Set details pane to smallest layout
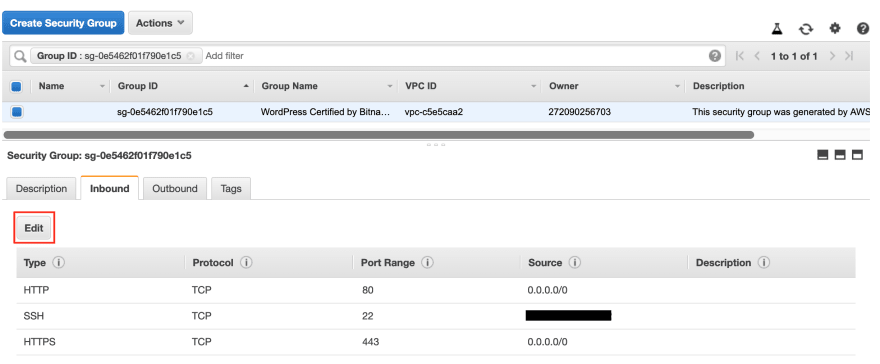Image resolution: width=880 pixels, height=364 pixels. [823, 155]
